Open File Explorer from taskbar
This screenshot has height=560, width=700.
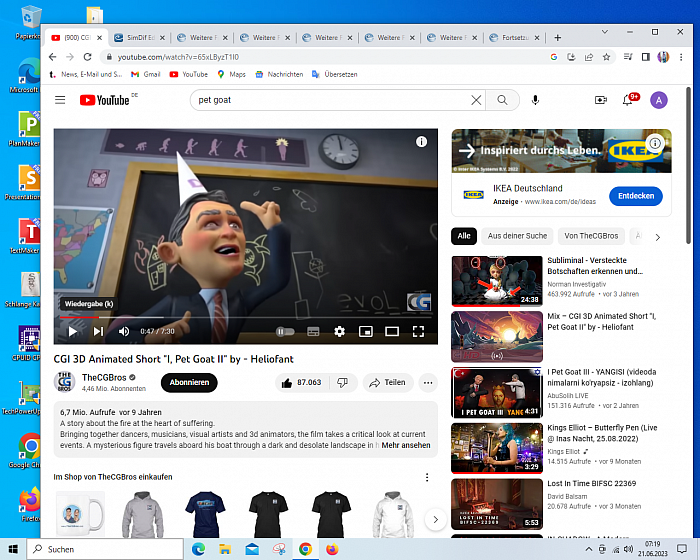[225, 549]
